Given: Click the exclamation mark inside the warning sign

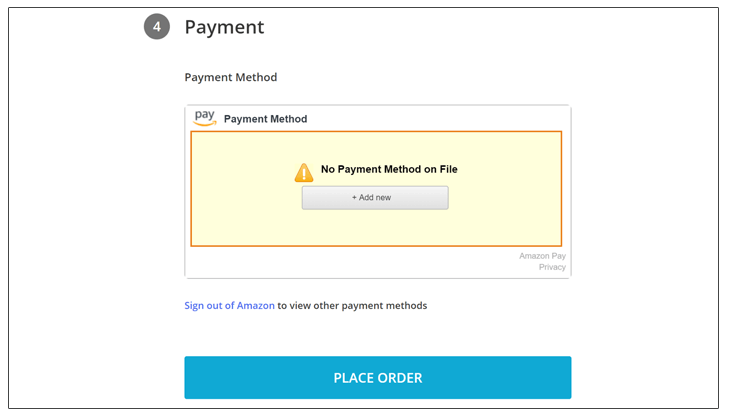Looking at the screenshot, I should [x=304, y=174].
